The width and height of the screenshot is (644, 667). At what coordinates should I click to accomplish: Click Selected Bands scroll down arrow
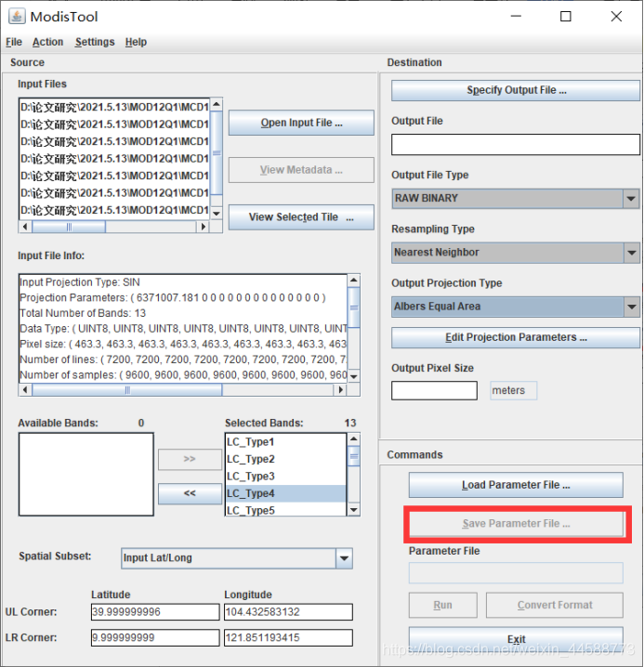(354, 510)
